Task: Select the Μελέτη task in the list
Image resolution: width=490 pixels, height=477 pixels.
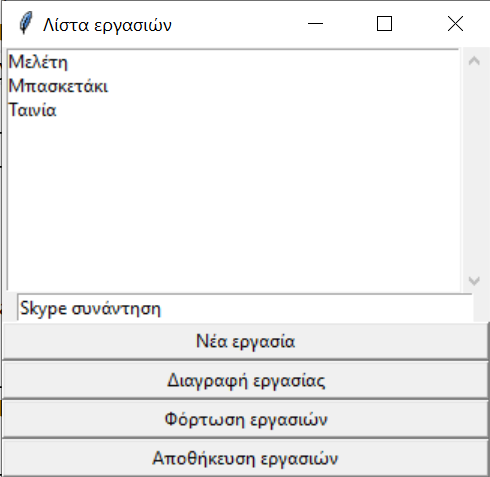Action: (x=38, y=62)
